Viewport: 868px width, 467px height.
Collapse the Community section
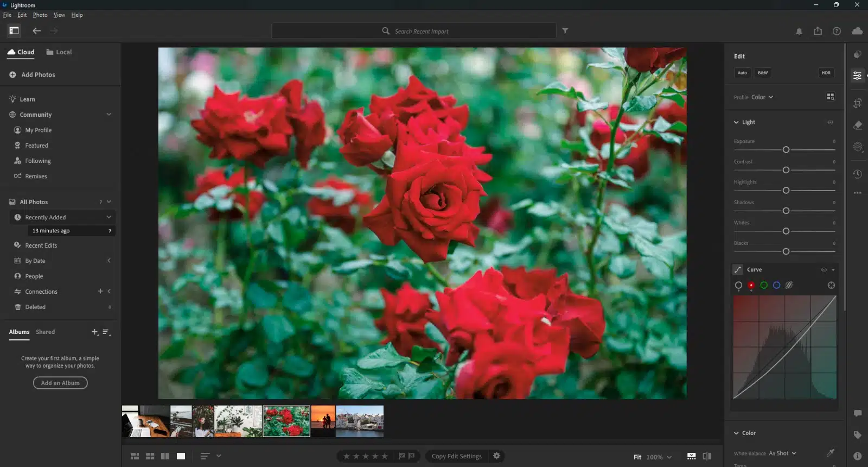pyautogui.click(x=108, y=115)
